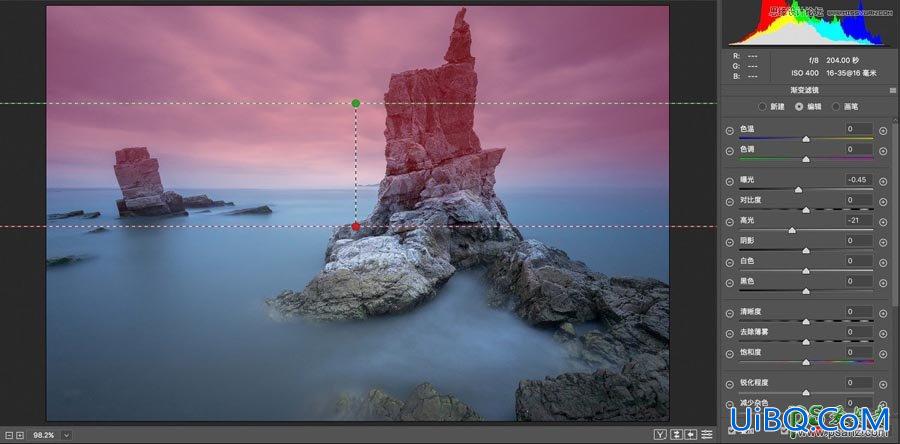Screen dimensions: 900x444
Task: Click the '204.00 秒' shutter time text
Action: pos(843,60)
